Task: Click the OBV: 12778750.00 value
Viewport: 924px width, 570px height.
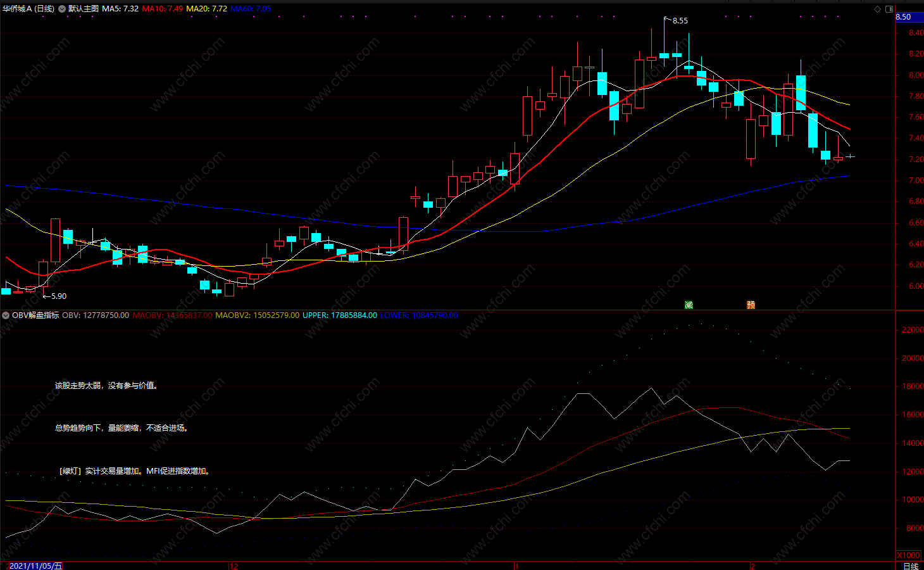Action: click(96, 315)
